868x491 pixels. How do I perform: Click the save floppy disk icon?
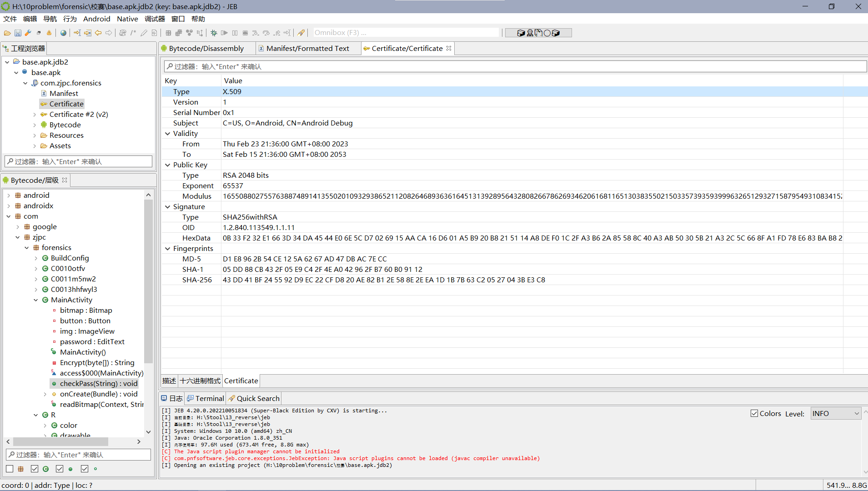pyautogui.click(x=18, y=33)
